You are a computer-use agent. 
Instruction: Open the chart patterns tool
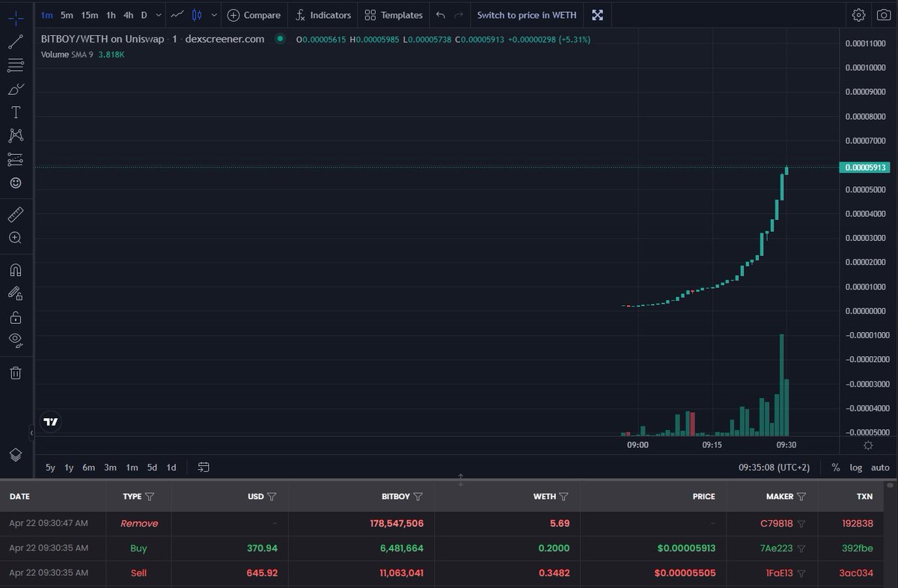pyautogui.click(x=16, y=135)
